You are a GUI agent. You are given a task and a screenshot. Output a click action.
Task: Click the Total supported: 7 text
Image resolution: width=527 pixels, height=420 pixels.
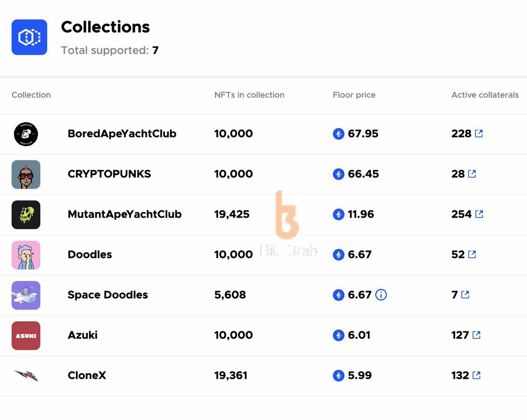(110, 50)
